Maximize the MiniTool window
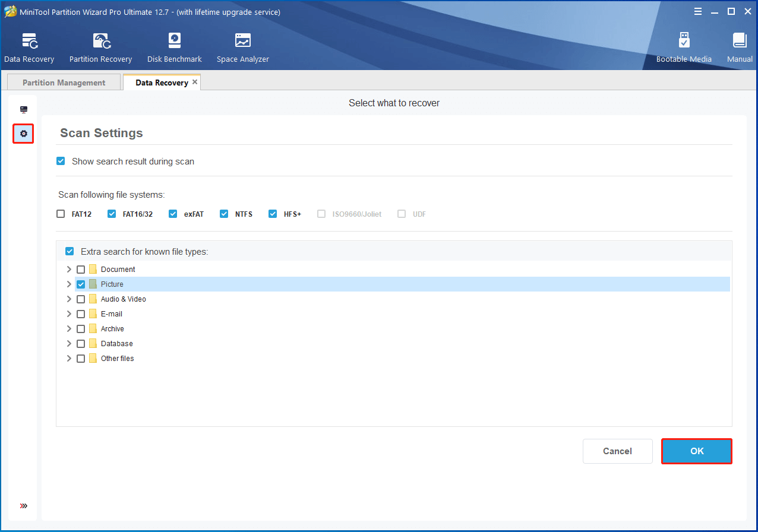The height and width of the screenshot is (532, 758). (x=731, y=12)
